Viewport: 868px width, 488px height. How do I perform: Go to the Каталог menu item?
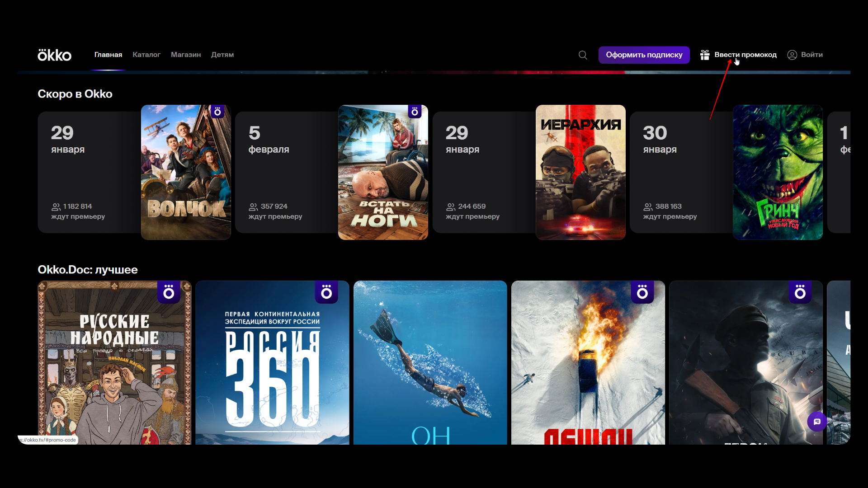tap(146, 55)
